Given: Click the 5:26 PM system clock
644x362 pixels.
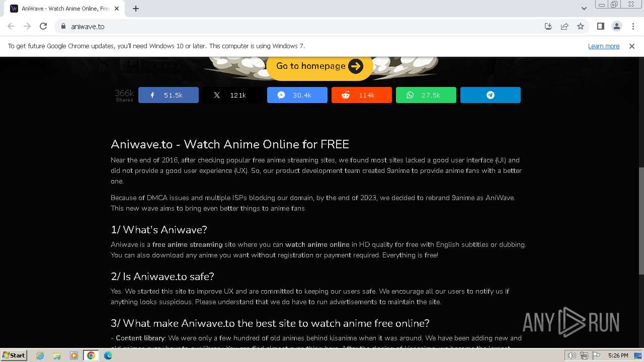Looking at the screenshot, I should click(618, 355).
